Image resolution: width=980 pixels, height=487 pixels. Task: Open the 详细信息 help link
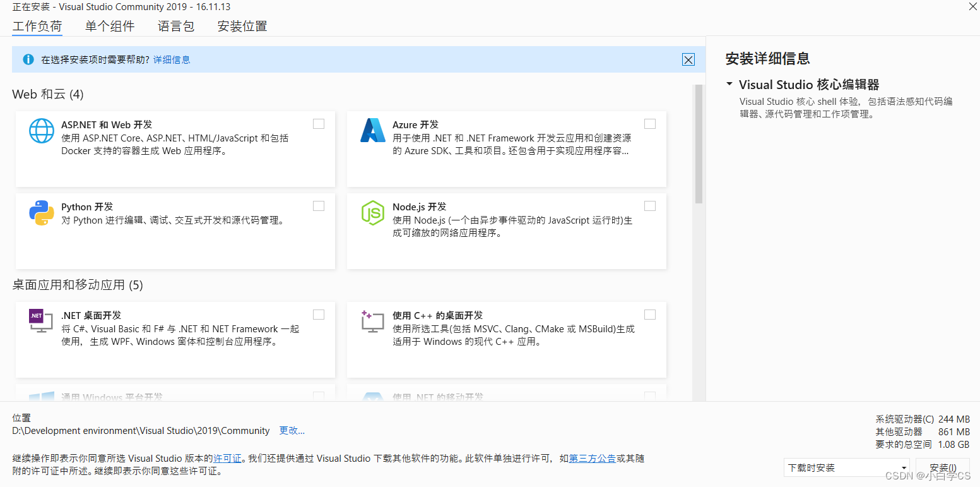172,60
